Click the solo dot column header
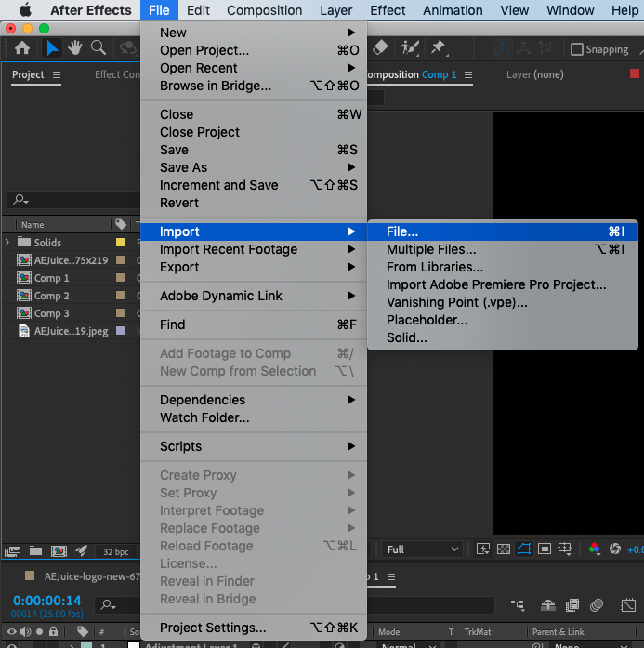The width and height of the screenshot is (644, 648). [x=39, y=631]
